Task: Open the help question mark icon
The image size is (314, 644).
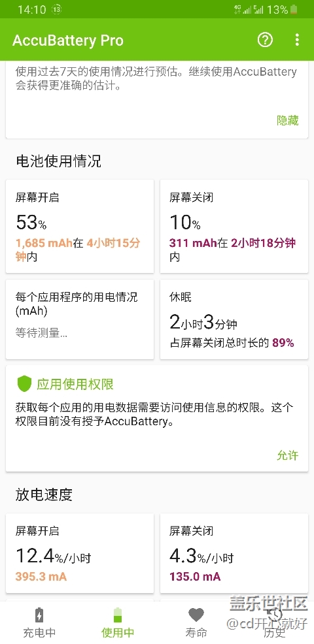Action: (265, 40)
